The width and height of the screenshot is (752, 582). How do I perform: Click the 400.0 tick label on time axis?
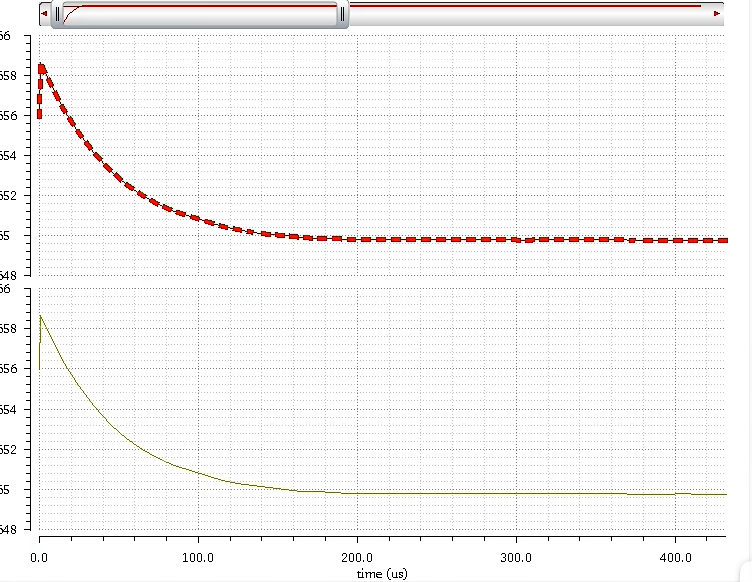click(x=675, y=556)
